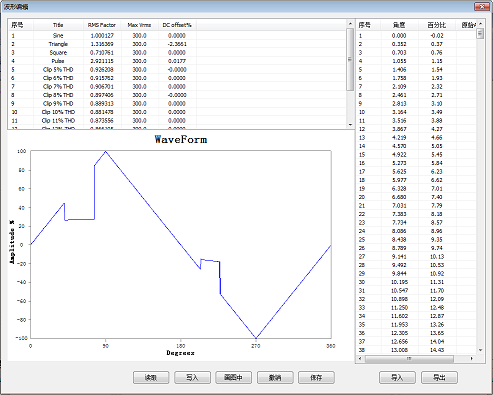Select the Clip 8% THD row
493x395 pixels.
point(177,95)
